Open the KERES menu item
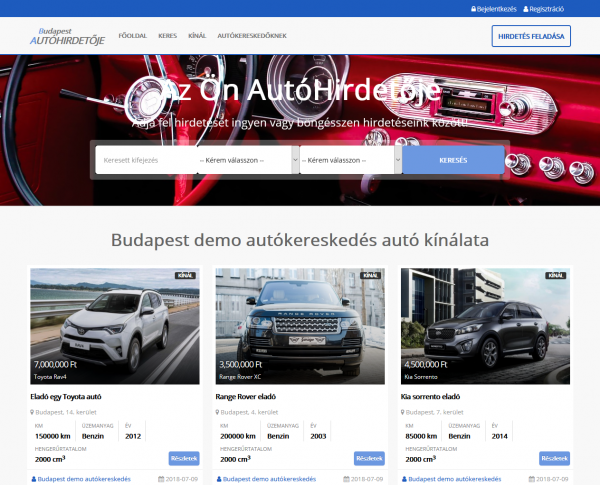This screenshot has width=600, height=485. click(x=168, y=36)
